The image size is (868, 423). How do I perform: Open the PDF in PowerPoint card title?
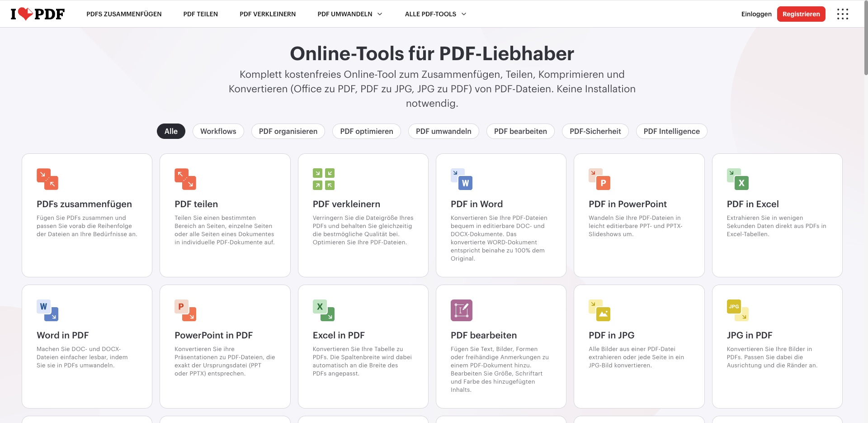pos(627,204)
